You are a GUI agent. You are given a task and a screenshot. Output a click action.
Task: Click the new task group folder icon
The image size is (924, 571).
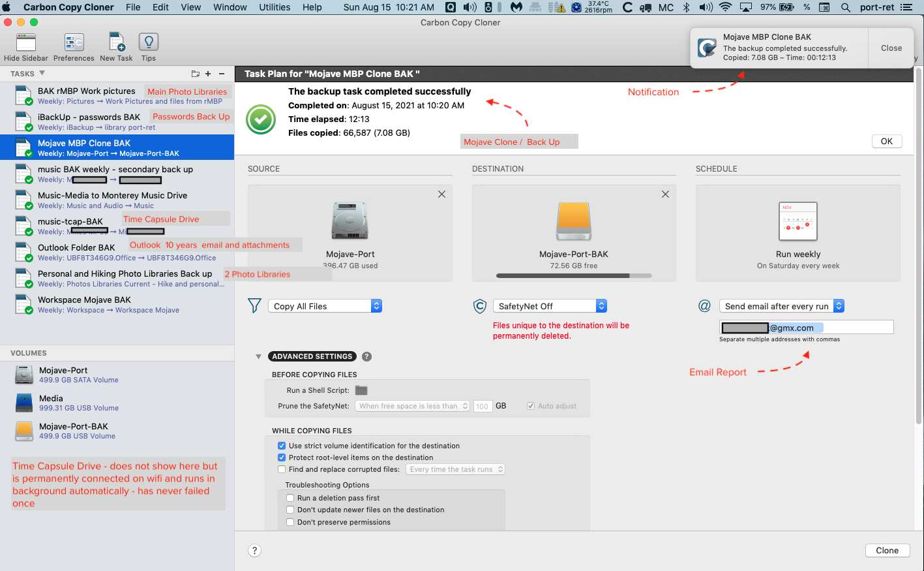[195, 74]
